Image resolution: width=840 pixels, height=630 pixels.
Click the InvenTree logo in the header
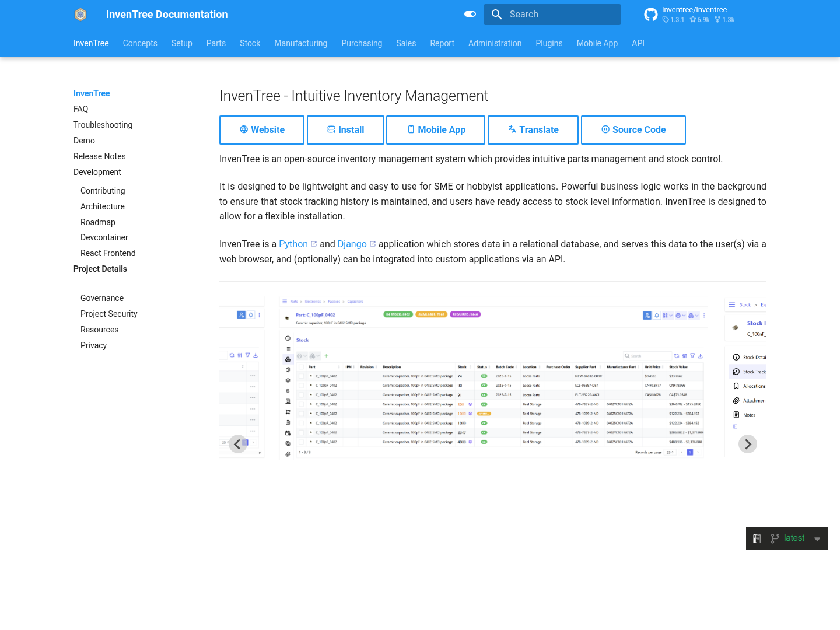pos(80,15)
